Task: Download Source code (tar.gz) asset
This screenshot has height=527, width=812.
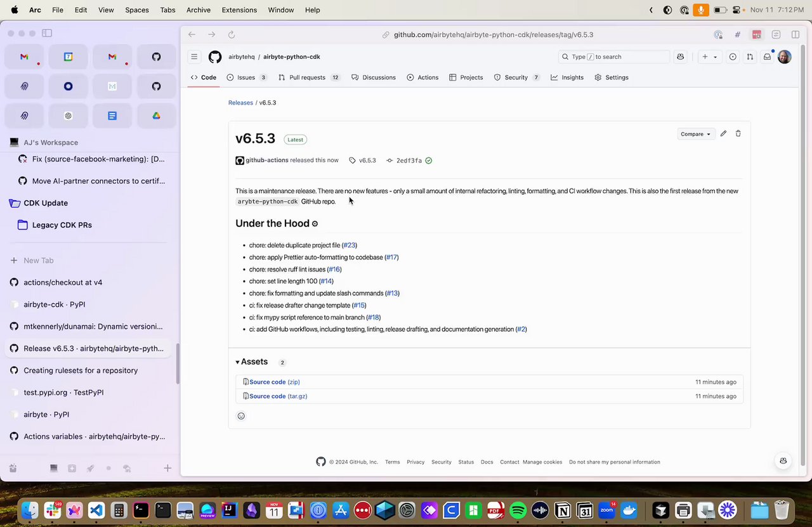Action: [x=278, y=396]
